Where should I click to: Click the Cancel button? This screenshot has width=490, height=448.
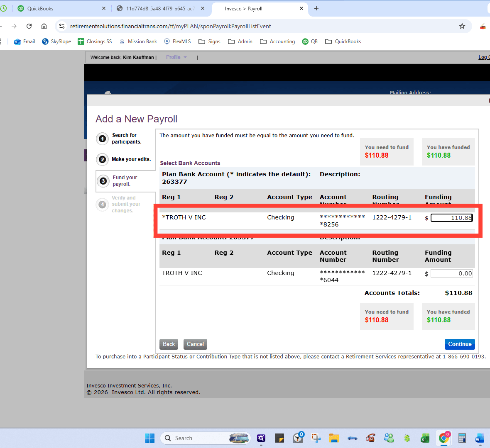(x=195, y=344)
